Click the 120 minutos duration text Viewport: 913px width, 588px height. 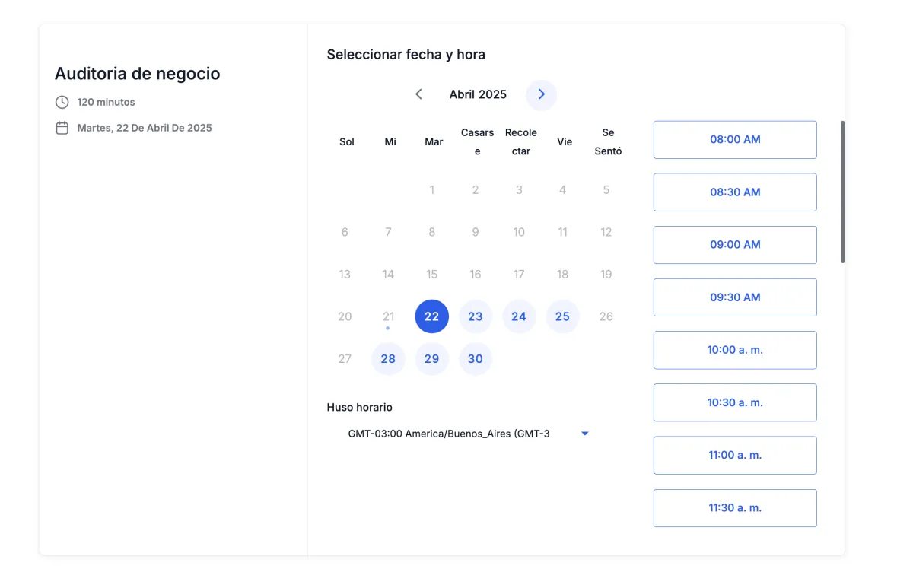tap(107, 102)
